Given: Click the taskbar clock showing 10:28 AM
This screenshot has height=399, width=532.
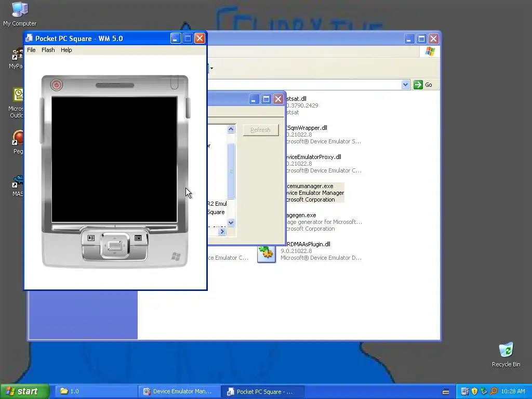Looking at the screenshot, I should pos(513,392).
